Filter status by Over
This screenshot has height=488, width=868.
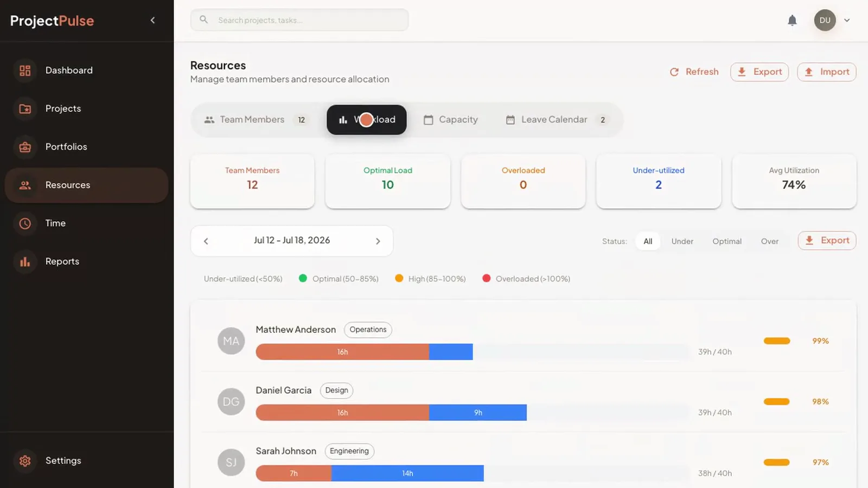click(x=769, y=241)
